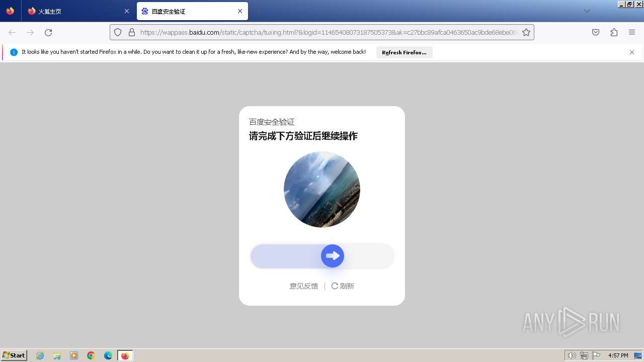Image resolution: width=644 pixels, height=362 pixels.
Task: Open Windows Media Player taskbar icon
Action: point(74,355)
